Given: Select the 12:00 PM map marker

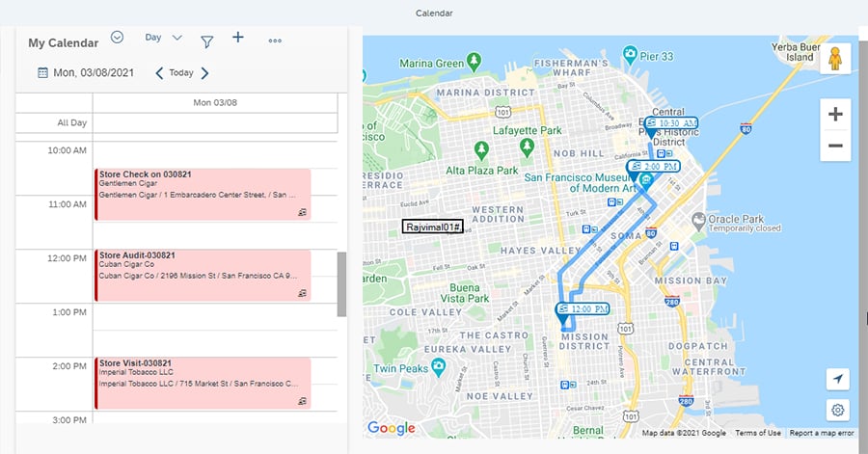Looking at the screenshot, I should [x=583, y=308].
